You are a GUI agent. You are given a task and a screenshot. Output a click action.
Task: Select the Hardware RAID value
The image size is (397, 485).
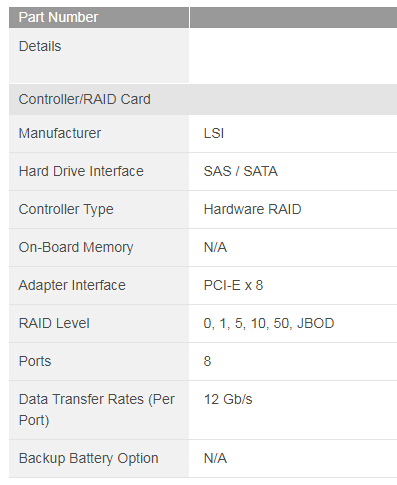252,209
